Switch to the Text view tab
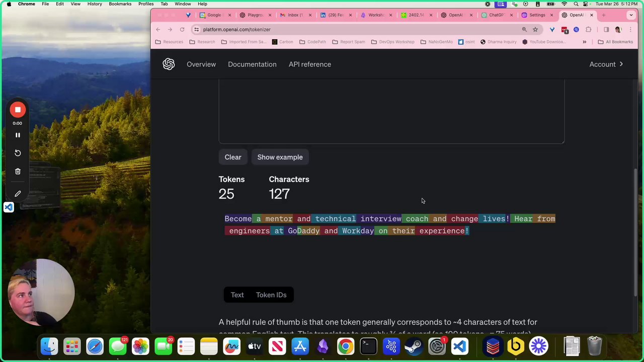 pos(237,295)
